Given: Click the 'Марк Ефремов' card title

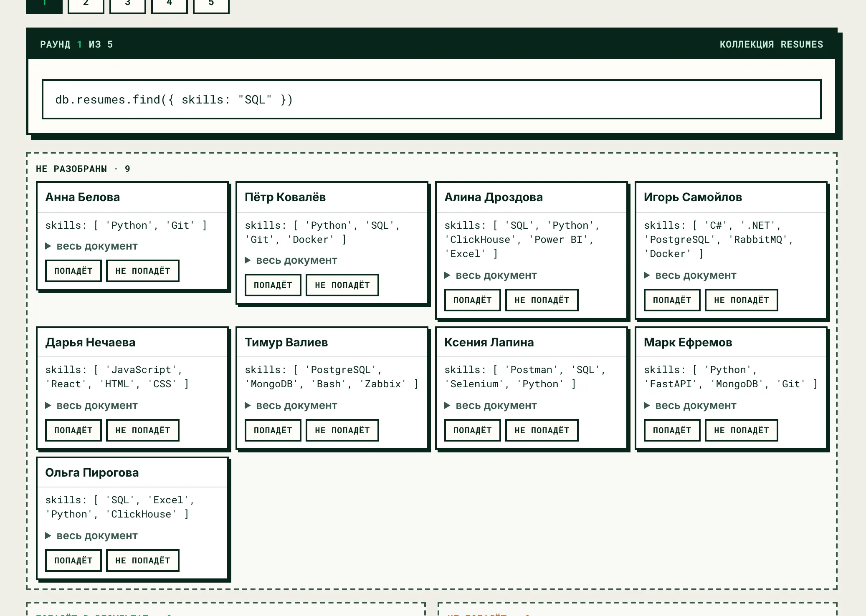Looking at the screenshot, I should coord(688,343).
